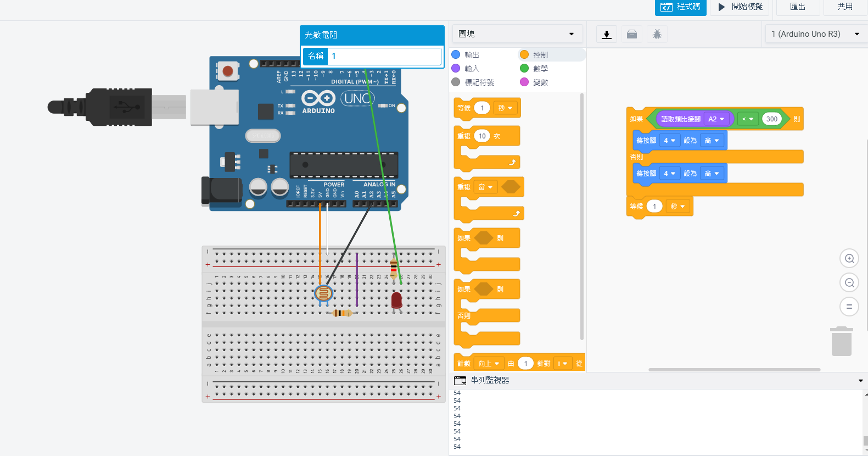The width and height of the screenshot is (868, 456).
Task: Select the 控制 category tab
Action: [x=540, y=55]
